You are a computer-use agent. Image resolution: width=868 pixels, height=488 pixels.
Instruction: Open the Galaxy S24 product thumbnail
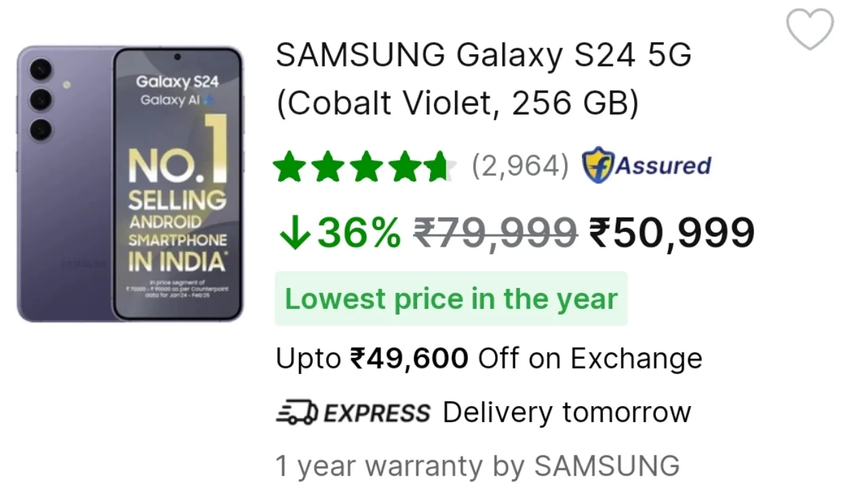pos(130,183)
